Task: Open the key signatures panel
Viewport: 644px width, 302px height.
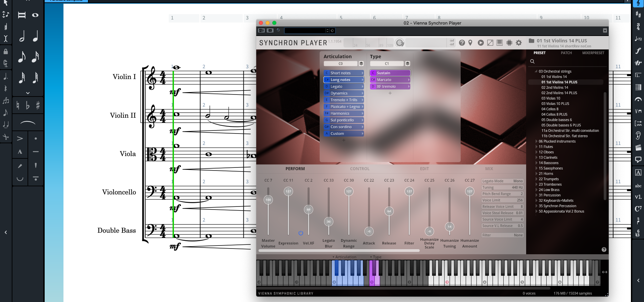Action: pyautogui.click(x=638, y=14)
